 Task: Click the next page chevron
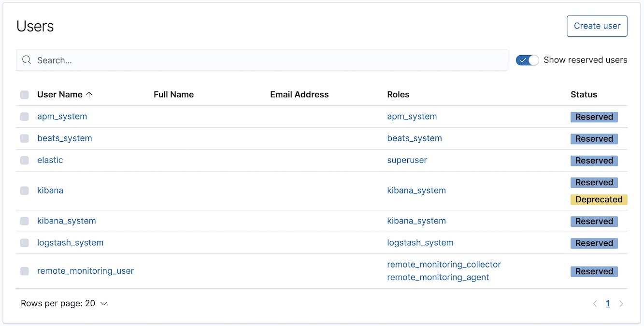(621, 303)
